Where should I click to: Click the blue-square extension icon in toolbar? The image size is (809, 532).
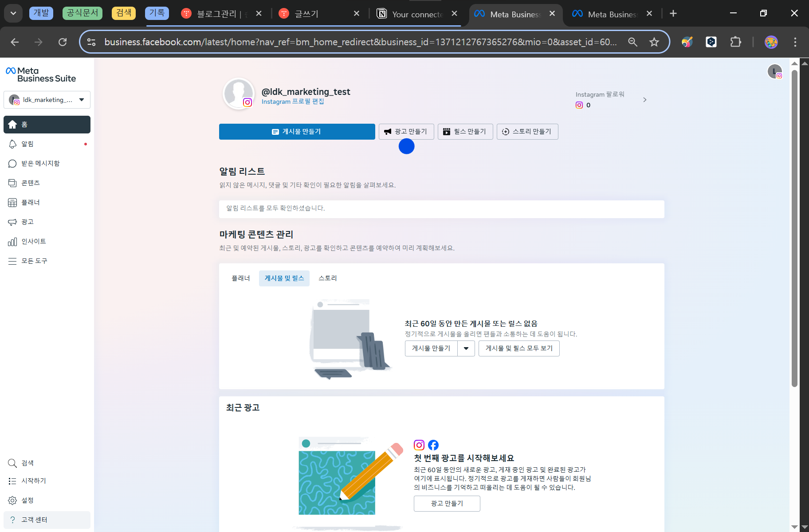pos(711,42)
